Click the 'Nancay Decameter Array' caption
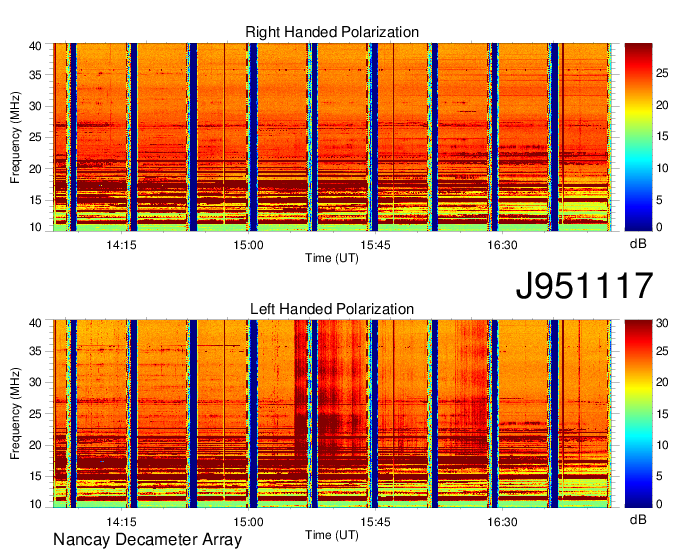 [147, 539]
